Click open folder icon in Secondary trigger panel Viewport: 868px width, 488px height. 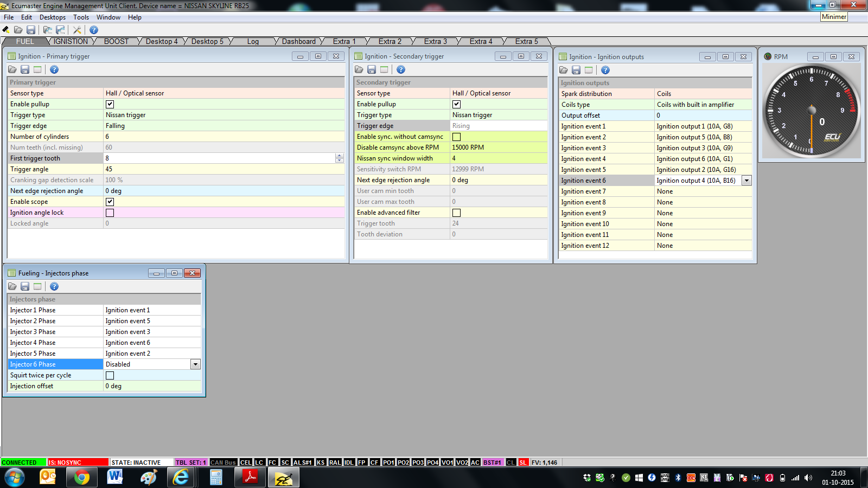tap(359, 69)
